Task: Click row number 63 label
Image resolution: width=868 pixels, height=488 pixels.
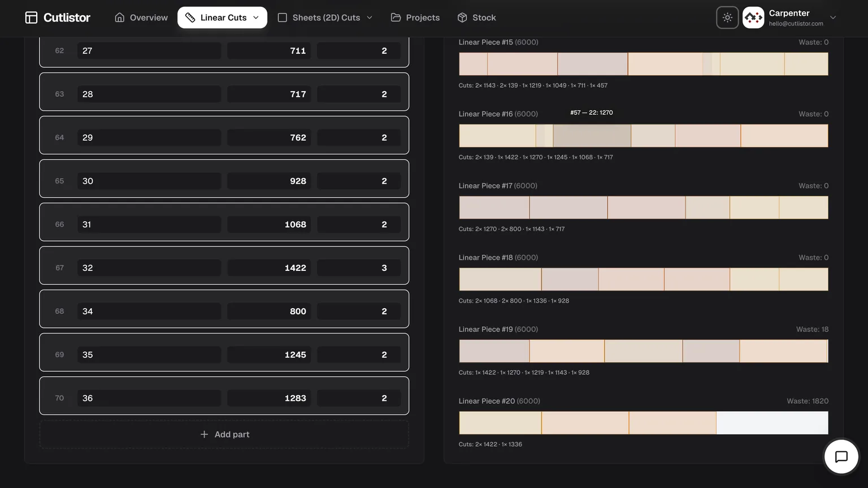Action: (59, 94)
